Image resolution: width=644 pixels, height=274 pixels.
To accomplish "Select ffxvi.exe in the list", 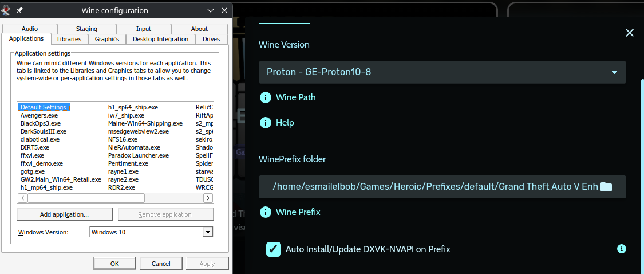I will (x=32, y=155).
